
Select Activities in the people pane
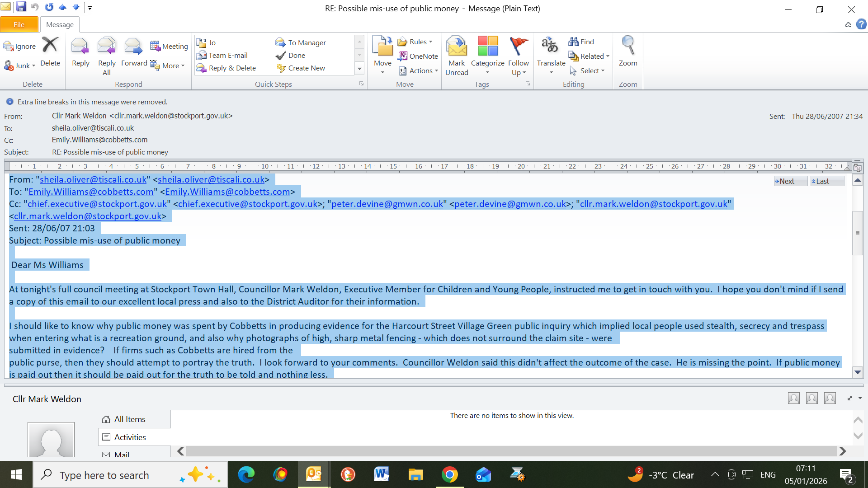tap(130, 437)
